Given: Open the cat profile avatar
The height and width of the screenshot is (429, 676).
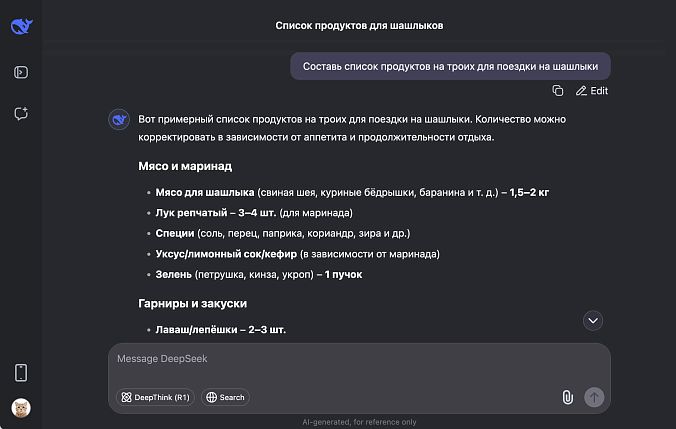Looking at the screenshot, I should [21, 408].
